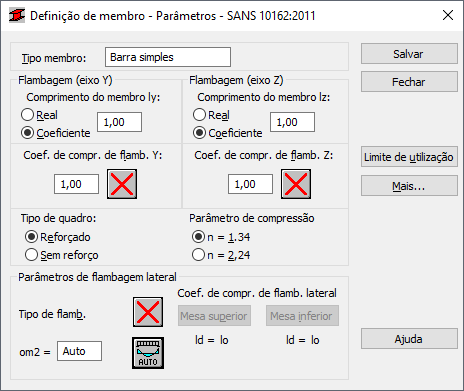
Task: Click the buckling Z coefficient red X icon
Action: 296,184
